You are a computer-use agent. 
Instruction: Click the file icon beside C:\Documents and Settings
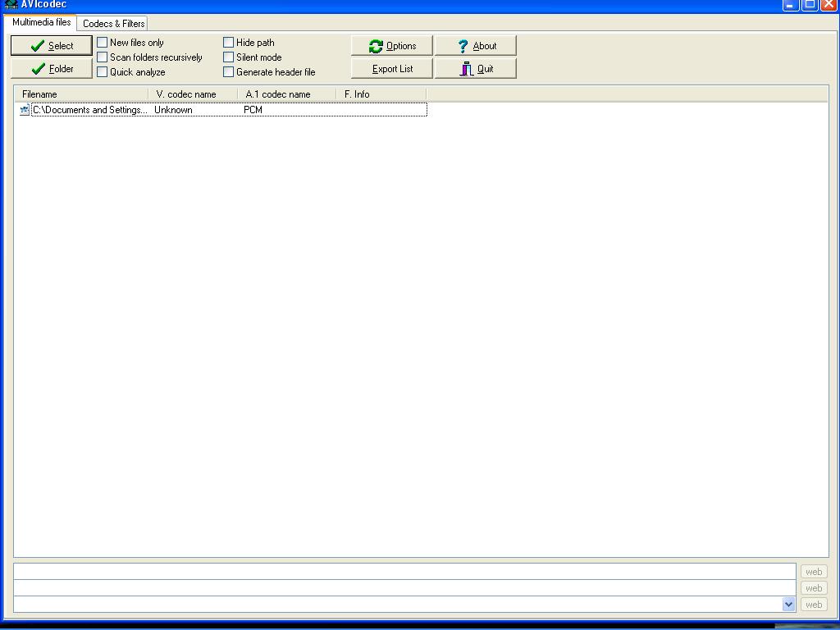click(25, 110)
